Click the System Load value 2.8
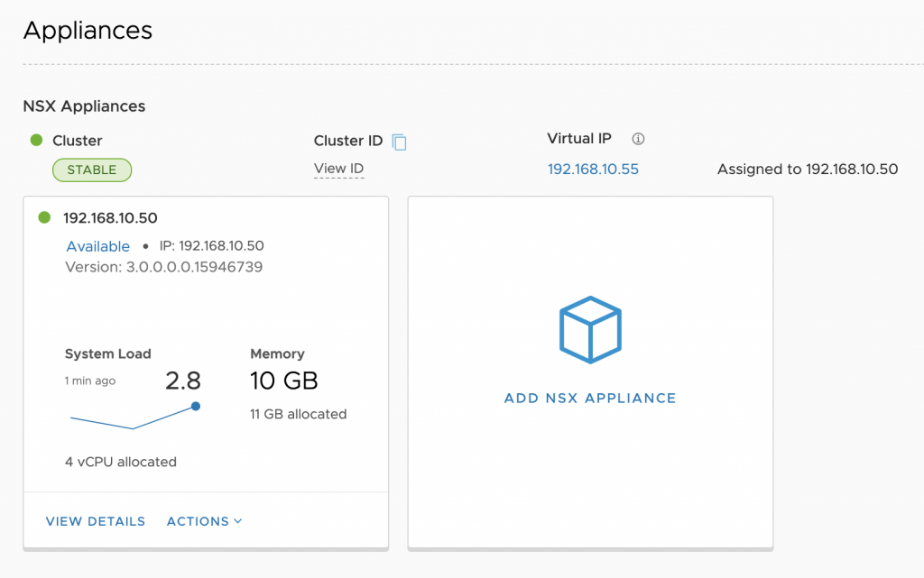Screen dimensions: 924x578 click(x=182, y=381)
